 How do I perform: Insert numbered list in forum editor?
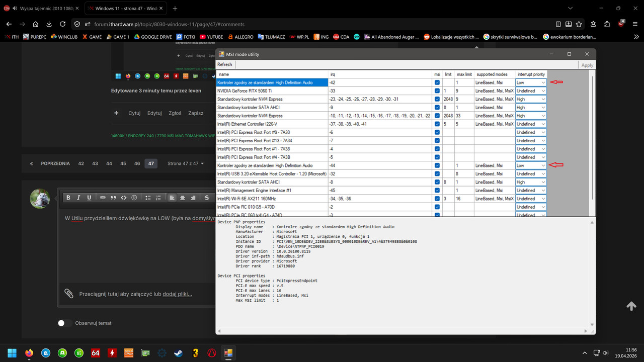coord(158,198)
